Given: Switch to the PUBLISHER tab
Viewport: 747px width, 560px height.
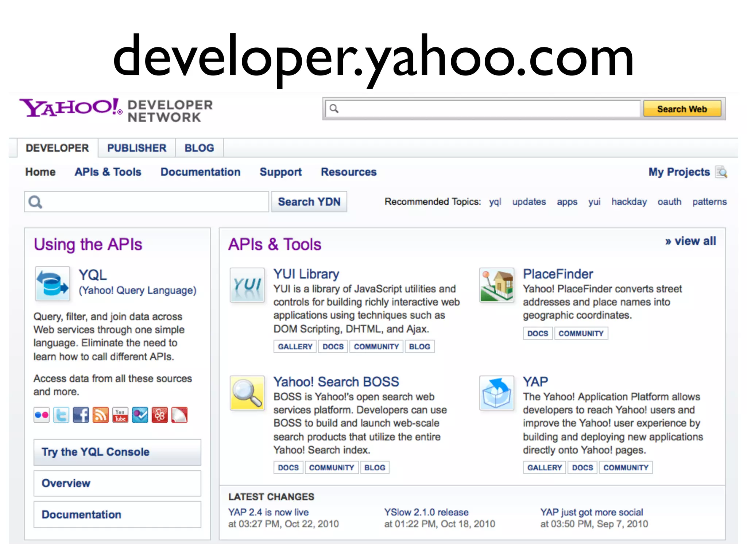Looking at the screenshot, I should pyautogui.click(x=137, y=148).
